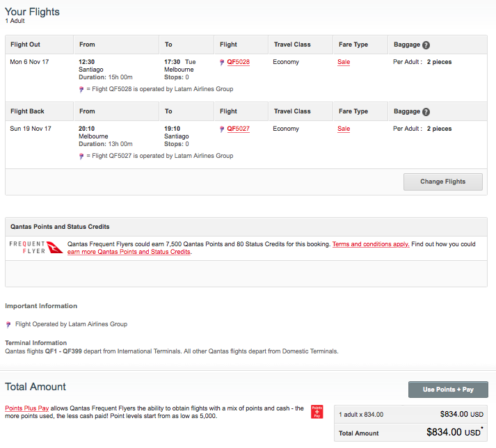Click the Change Flights button
Image resolution: width=496 pixels, height=448 pixels.
443,182
